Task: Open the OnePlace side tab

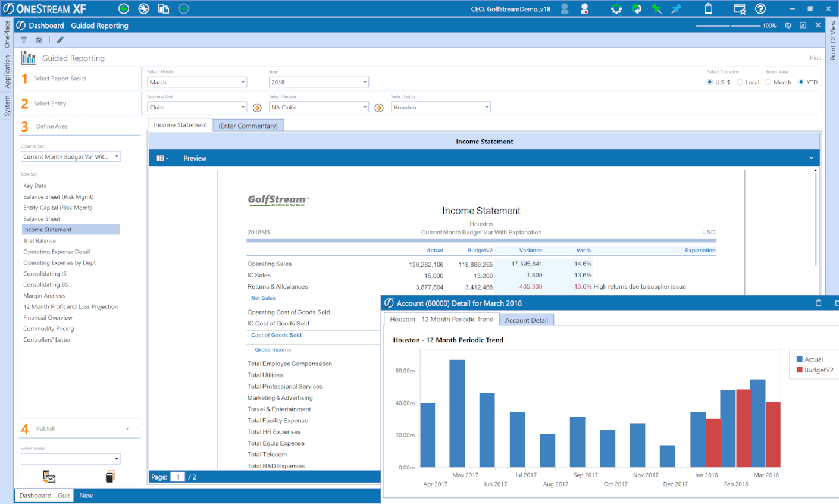Action: tap(7, 35)
